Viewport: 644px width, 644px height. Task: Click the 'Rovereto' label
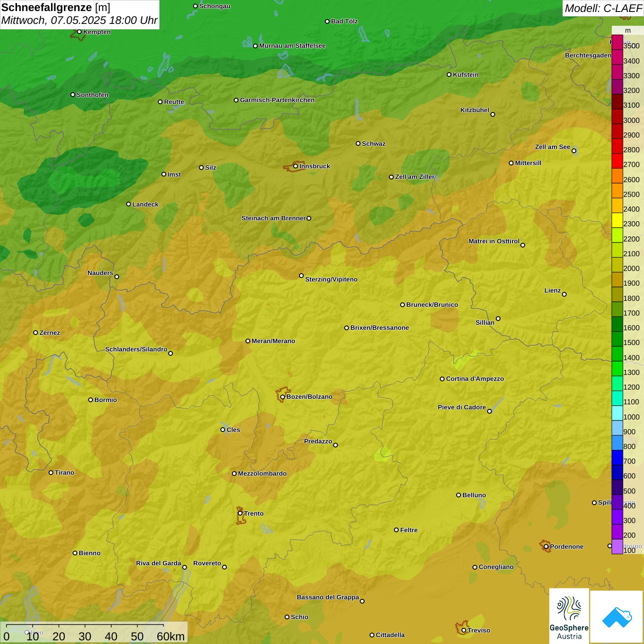(207, 563)
